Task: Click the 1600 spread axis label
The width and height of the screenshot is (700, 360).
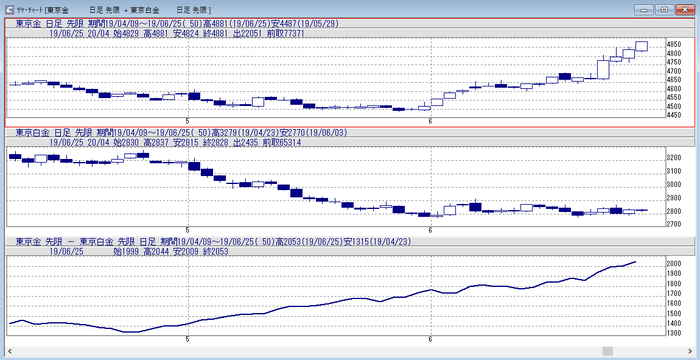Action: point(674,303)
